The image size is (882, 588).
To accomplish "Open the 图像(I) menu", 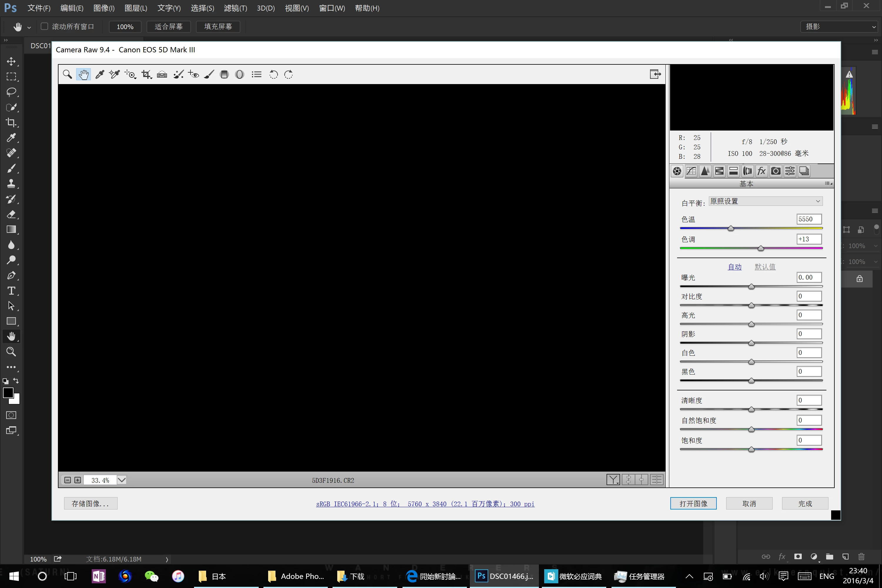I will coord(104,8).
